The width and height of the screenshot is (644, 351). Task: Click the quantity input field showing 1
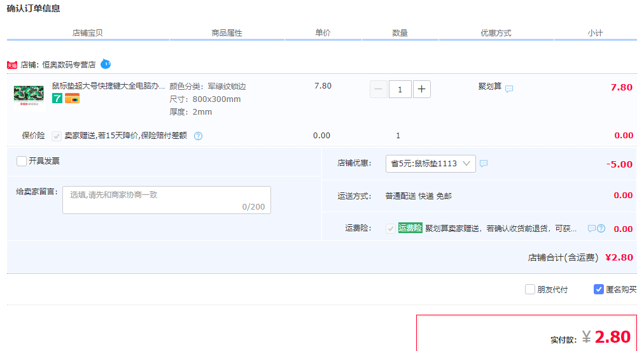[400, 89]
